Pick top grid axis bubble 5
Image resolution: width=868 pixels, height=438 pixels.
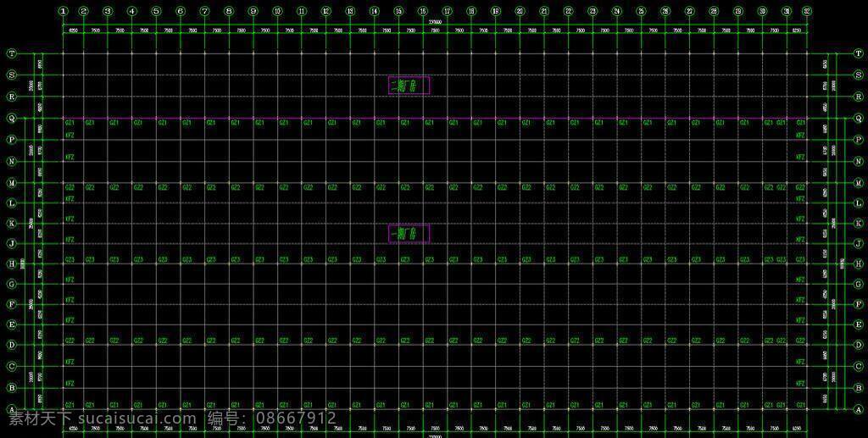click(x=156, y=10)
